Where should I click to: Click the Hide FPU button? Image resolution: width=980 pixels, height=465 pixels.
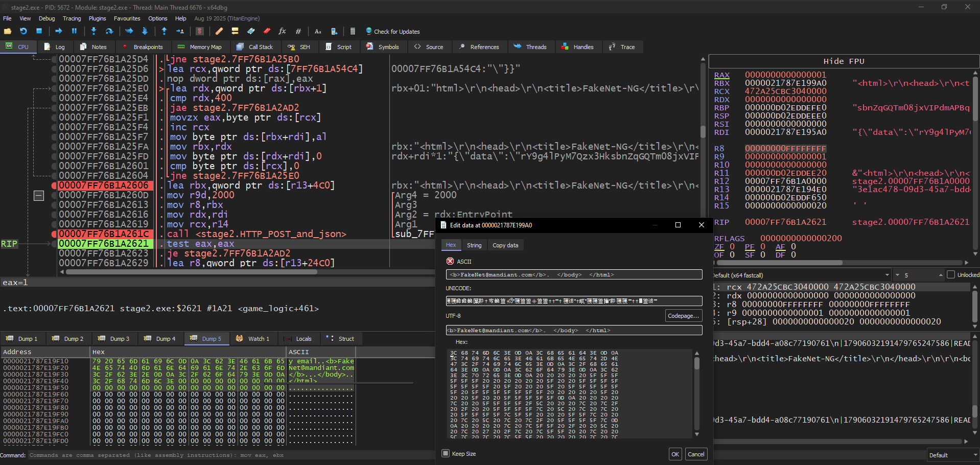coord(844,61)
